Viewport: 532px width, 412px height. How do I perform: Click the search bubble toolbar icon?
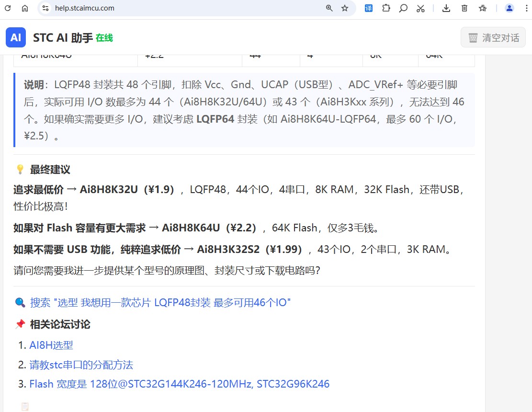403,8
